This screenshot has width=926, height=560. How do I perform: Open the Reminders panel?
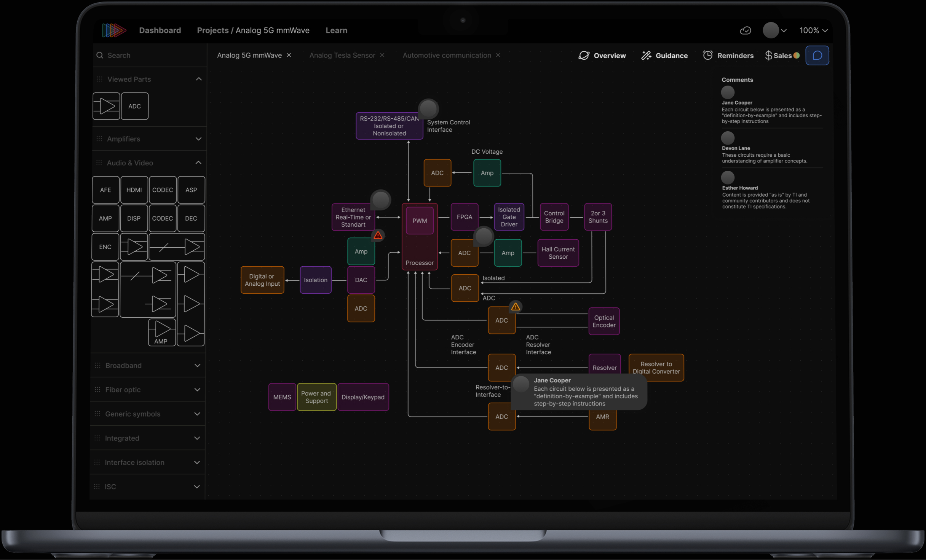728,56
